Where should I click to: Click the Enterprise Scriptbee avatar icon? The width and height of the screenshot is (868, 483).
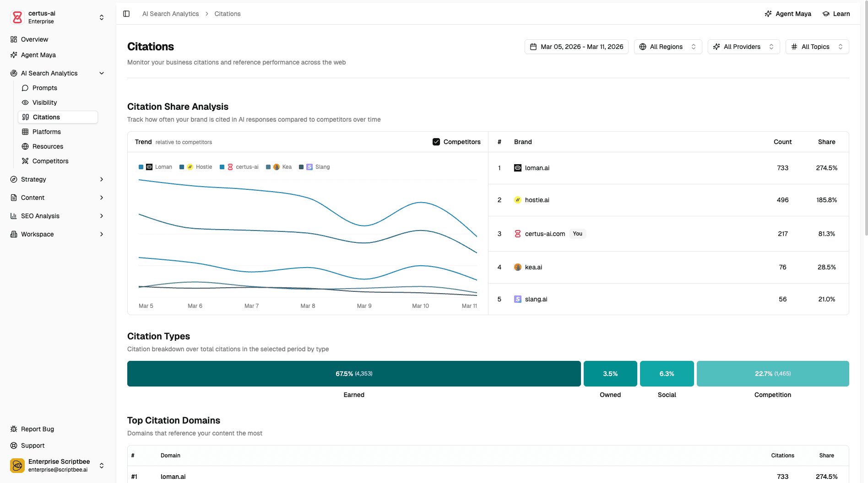click(x=17, y=466)
